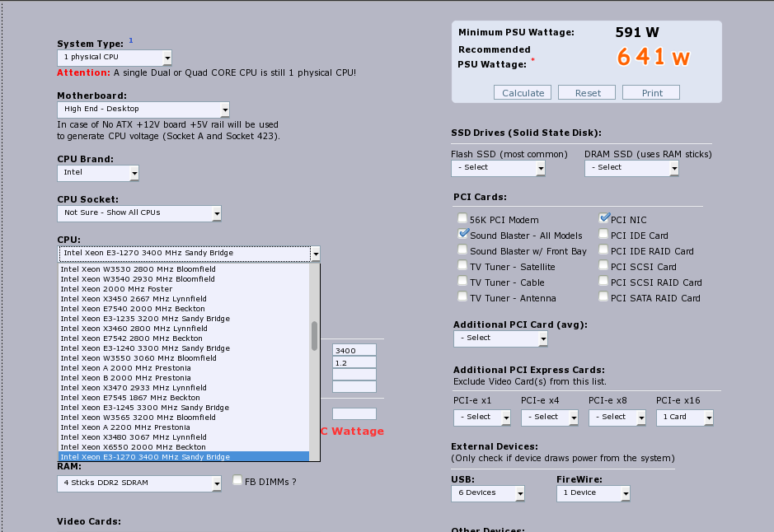The image size is (774, 532).
Task: Select Intel Xeon E7542 2800 MHz Beckton
Action: tap(184, 338)
